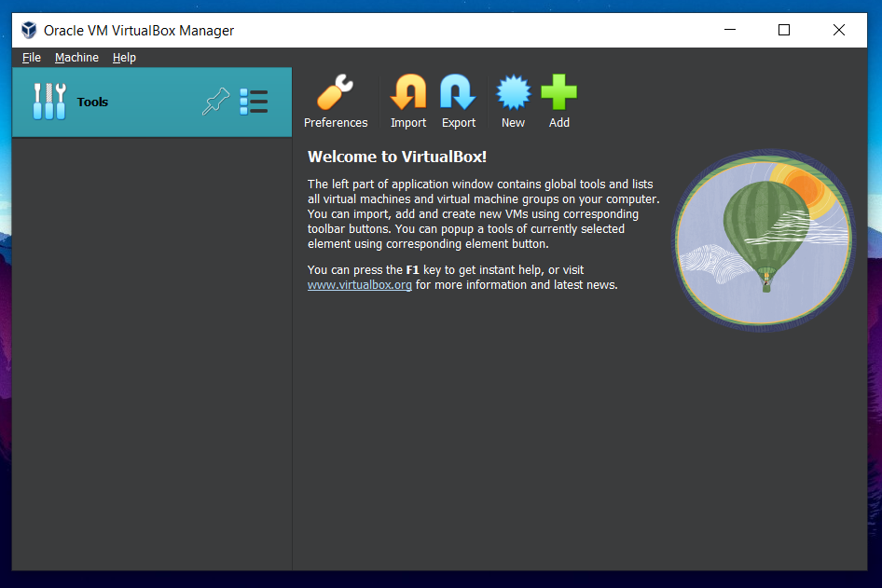This screenshot has height=588, width=882.
Task: Click the empty virtual machine list area
Action: point(149,354)
